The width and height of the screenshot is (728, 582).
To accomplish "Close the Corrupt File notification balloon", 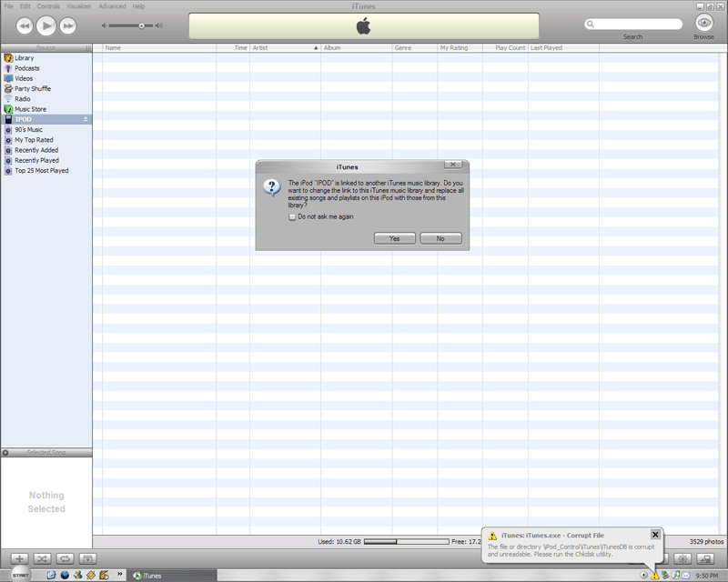I will coord(655,535).
